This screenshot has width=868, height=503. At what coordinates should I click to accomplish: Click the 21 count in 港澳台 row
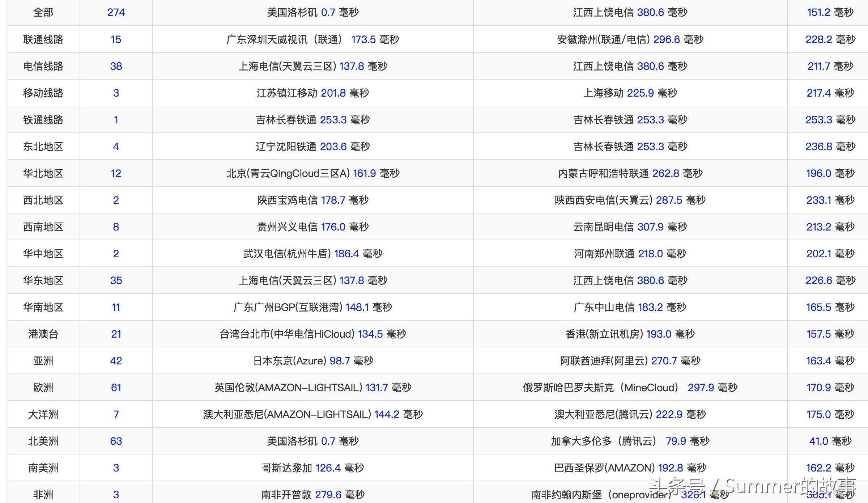(x=116, y=334)
